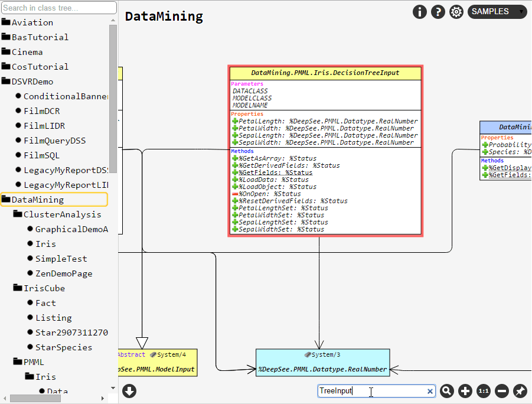The height and width of the screenshot is (404, 532).
Task: Open the SAMPLES namespace dropdown
Action: [497, 12]
